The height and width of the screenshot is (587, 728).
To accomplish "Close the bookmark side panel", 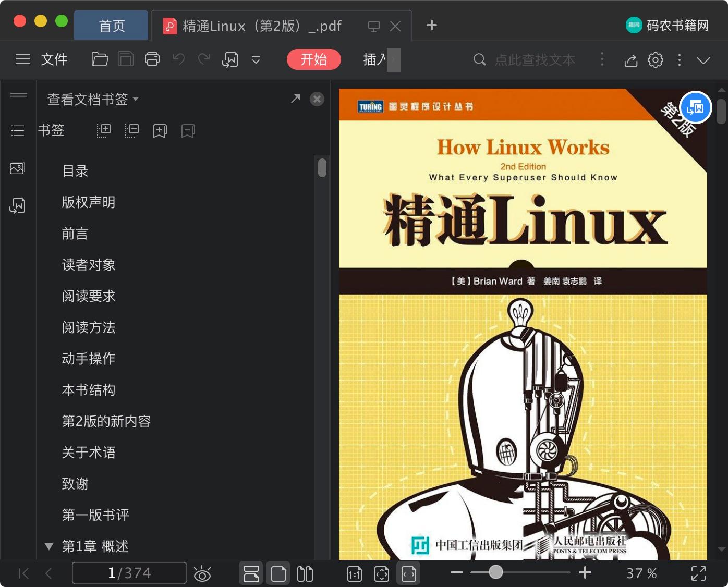I will pos(317,99).
